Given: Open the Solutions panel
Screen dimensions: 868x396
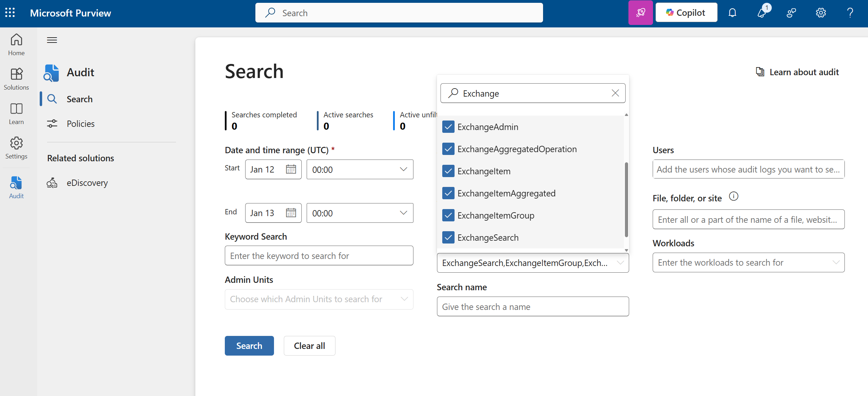Looking at the screenshot, I should tap(16, 79).
